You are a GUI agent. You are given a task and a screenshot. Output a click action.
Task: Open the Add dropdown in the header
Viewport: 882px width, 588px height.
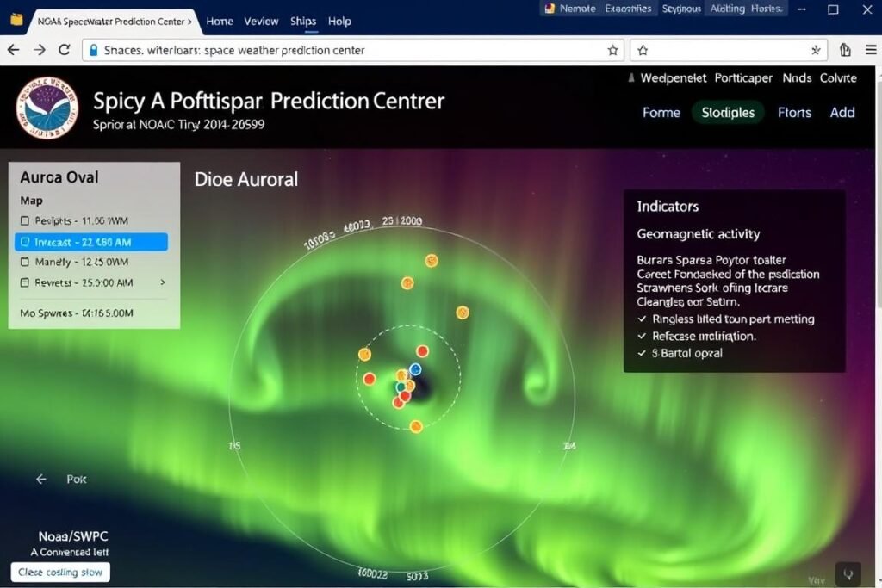pyautogui.click(x=842, y=112)
